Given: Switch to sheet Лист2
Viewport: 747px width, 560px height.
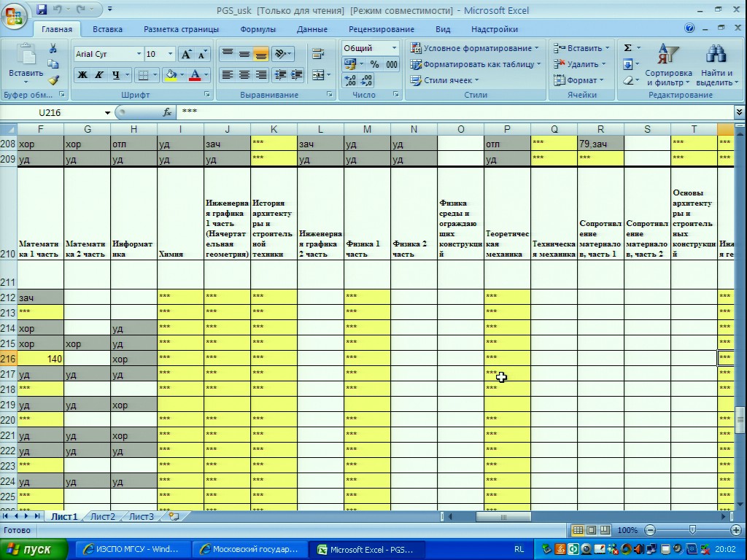Looking at the screenshot, I should pos(103,517).
